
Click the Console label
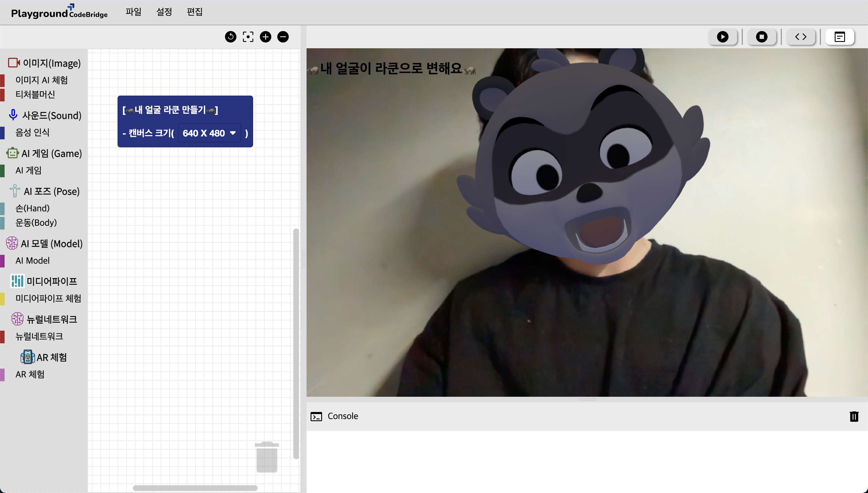[x=343, y=416]
